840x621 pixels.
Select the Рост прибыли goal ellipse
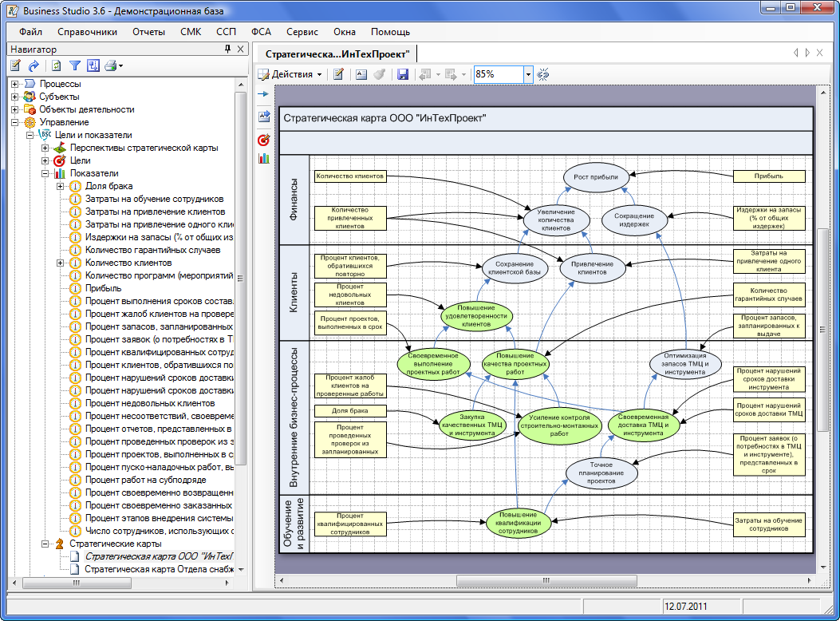[596, 177]
